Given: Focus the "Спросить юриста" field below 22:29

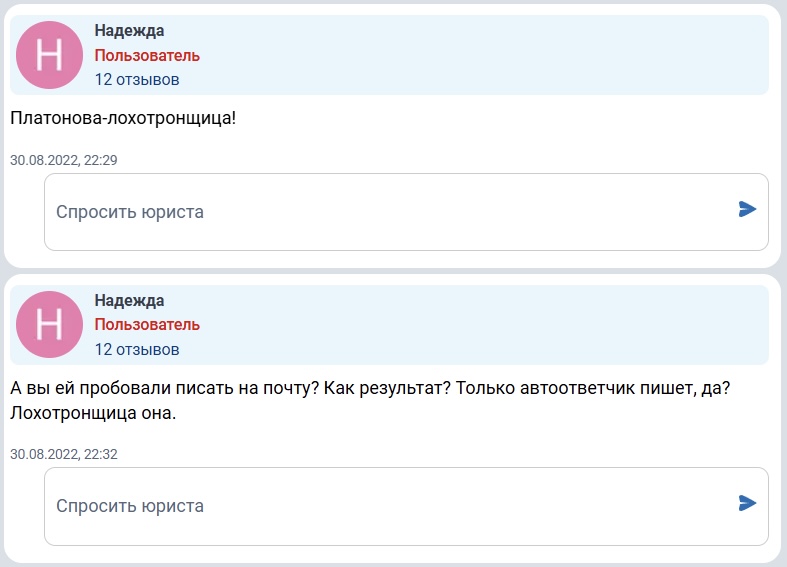Looking at the screenshot, I should 407,212.
